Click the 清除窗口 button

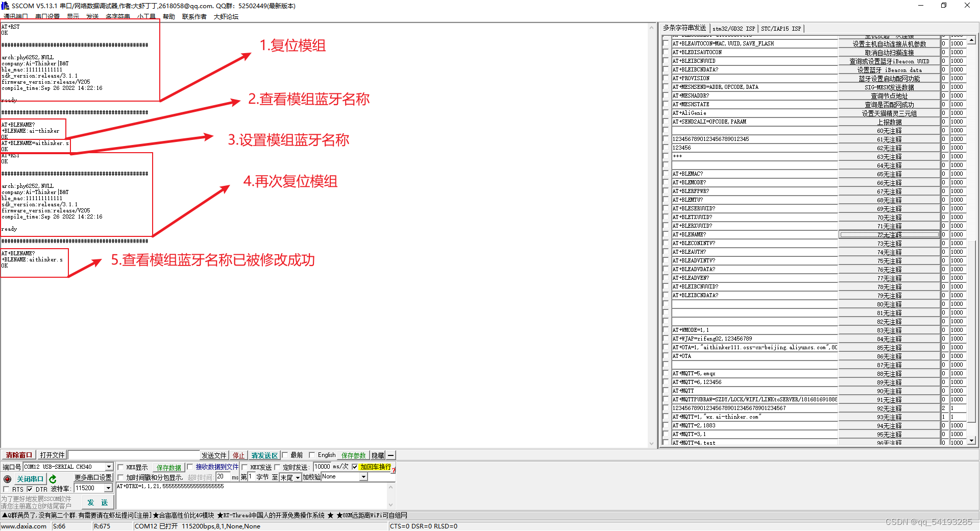click(x=19, y=455)
